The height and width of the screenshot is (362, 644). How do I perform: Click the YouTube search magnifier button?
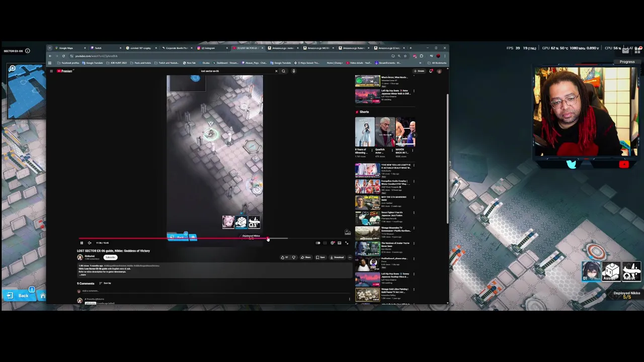coord(283,71)
